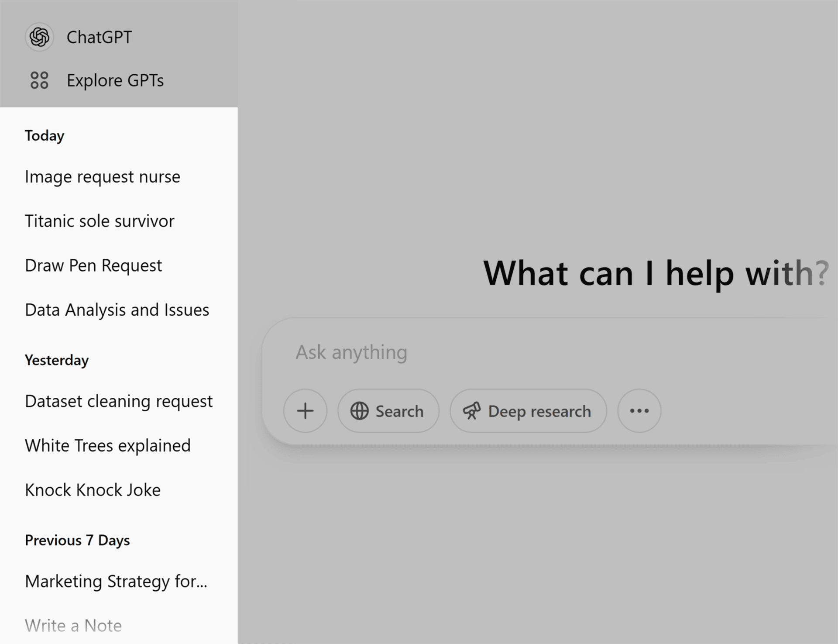This screenshot has height=644, width=838.
Task: Click the Explore GPTs text link
Action: point(115,80)
